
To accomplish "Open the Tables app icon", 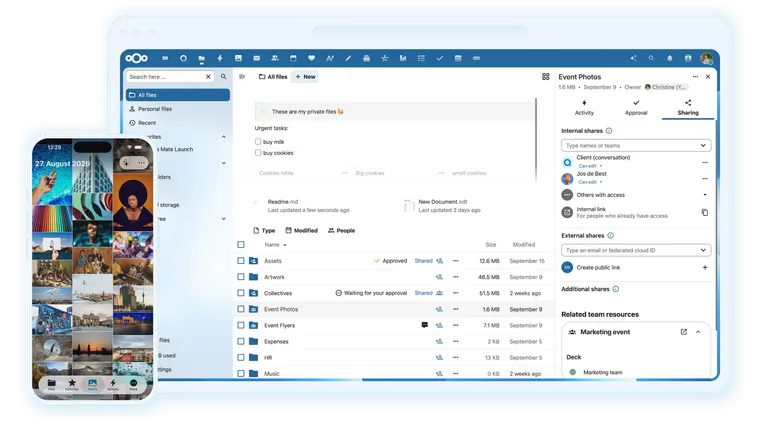I will (458, 58).
